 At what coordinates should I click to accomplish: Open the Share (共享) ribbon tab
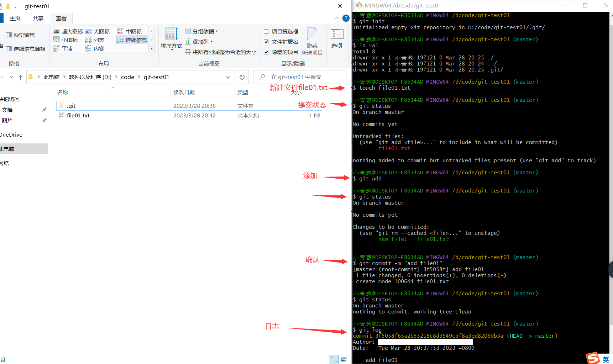coord(38,18)
